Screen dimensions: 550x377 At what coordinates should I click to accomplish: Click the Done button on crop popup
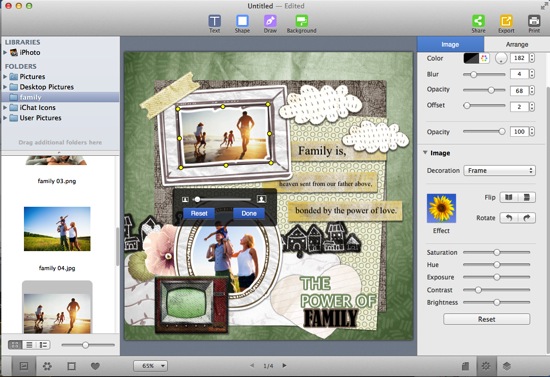[x=249, y=213]
